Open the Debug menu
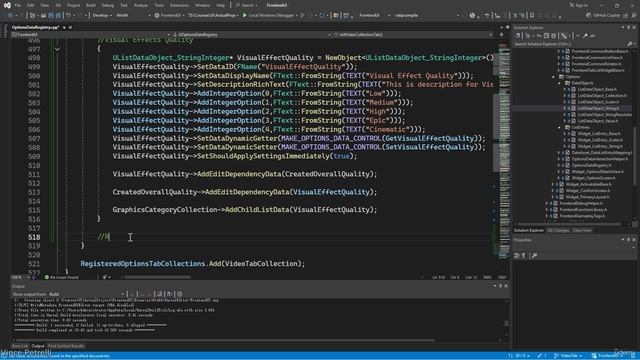This screenshot has width=640, height=360. click(x=107, y=5)
